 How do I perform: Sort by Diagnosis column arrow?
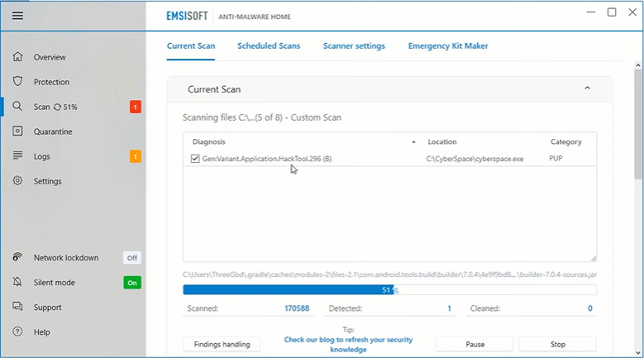413,142
